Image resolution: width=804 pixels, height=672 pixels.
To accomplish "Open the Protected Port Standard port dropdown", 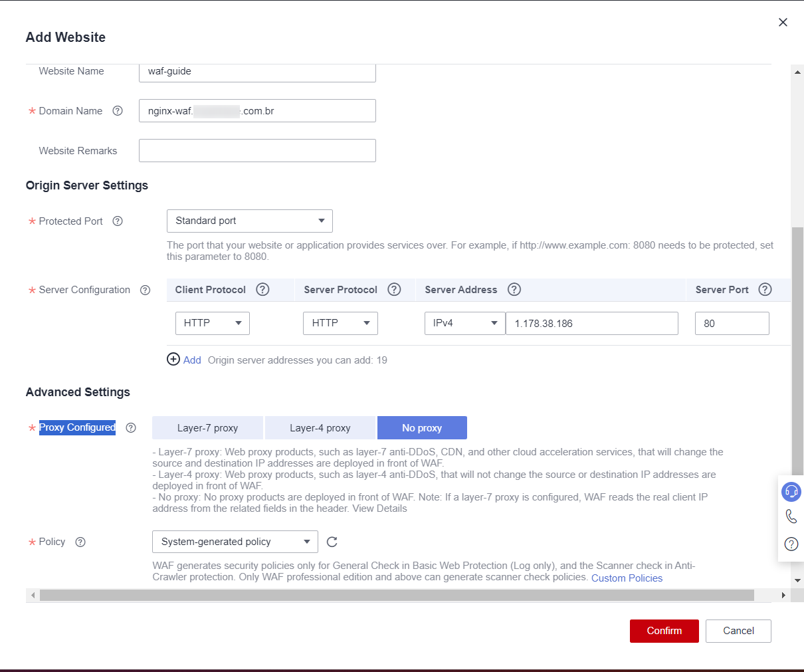I will click(x=249, y=221).
